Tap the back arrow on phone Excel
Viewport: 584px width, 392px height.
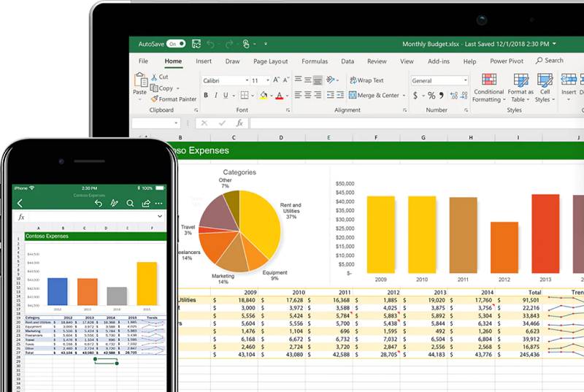(x=20, y=203)
